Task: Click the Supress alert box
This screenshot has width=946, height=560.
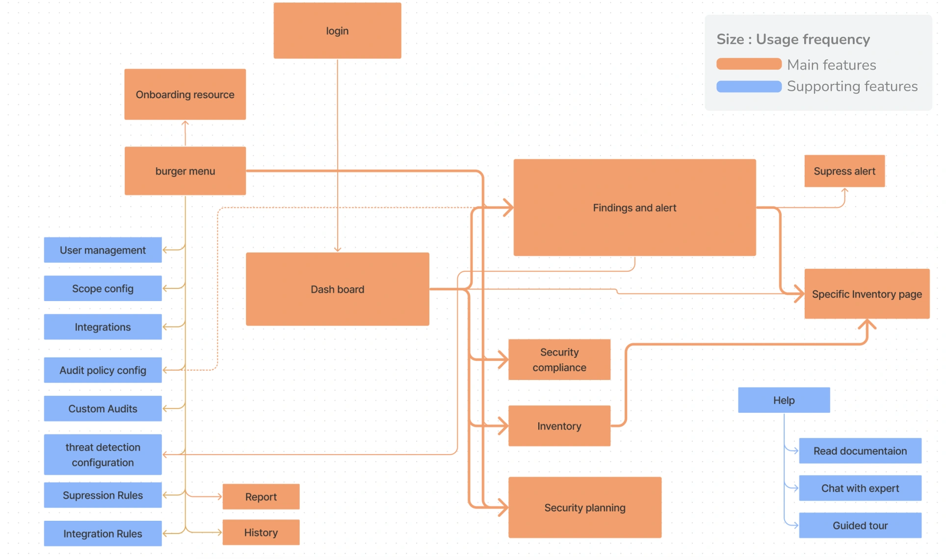Action: point(844,171)
